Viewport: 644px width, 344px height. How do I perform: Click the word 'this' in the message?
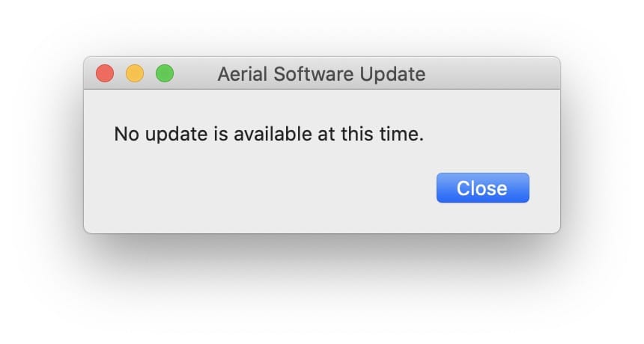pos(356,134)
